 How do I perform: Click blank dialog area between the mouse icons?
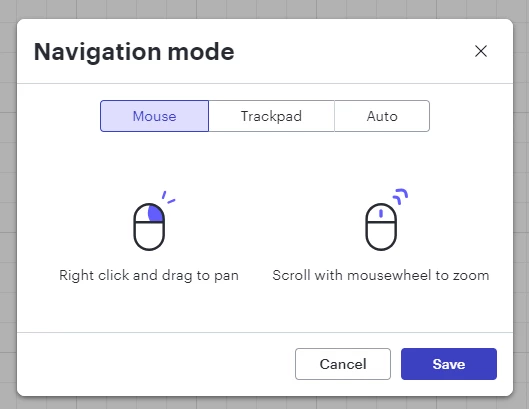click(265, 221)
